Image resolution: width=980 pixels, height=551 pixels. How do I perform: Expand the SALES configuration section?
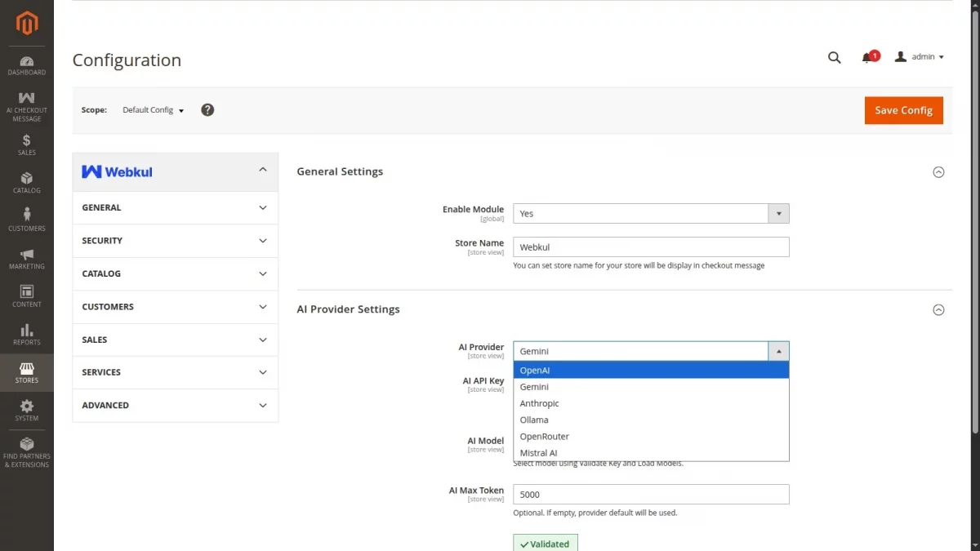(176, 340)
